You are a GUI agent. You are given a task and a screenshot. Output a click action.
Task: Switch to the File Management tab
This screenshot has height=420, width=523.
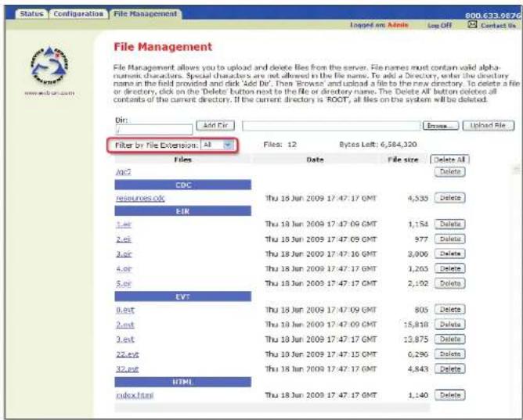[146, 14]
